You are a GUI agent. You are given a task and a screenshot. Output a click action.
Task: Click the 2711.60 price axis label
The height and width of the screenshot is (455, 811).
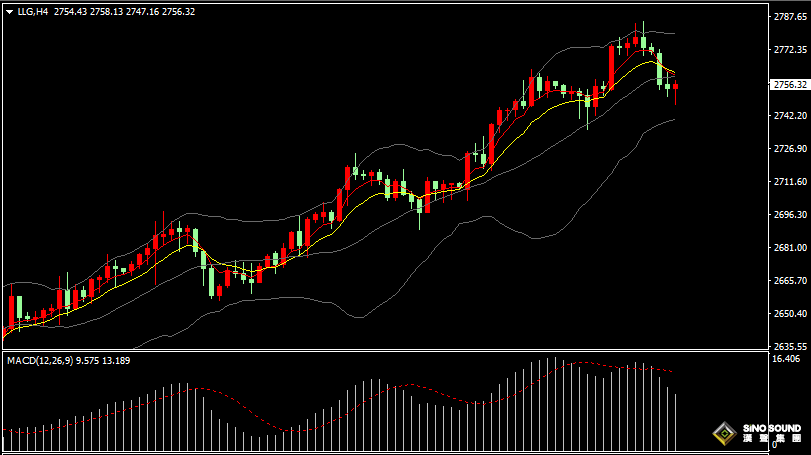pyautogui.click(x=790, y=181)
